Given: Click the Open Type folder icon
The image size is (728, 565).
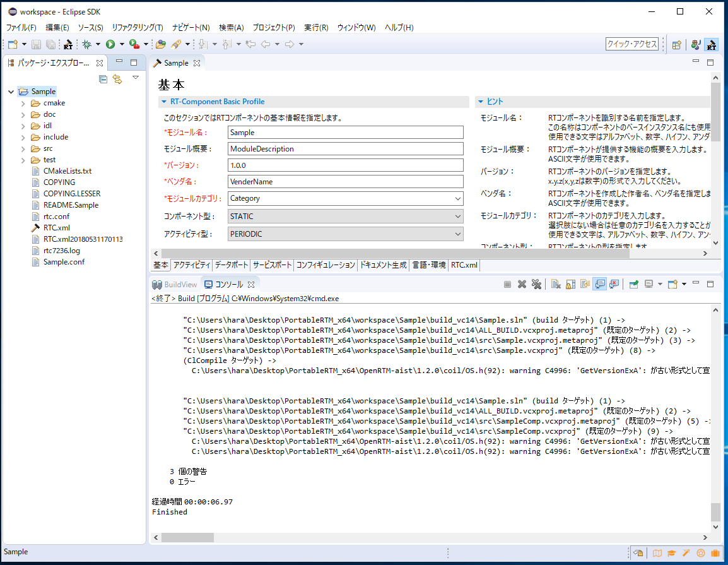Looking at the screenshot, I should (x=161, y=44).
